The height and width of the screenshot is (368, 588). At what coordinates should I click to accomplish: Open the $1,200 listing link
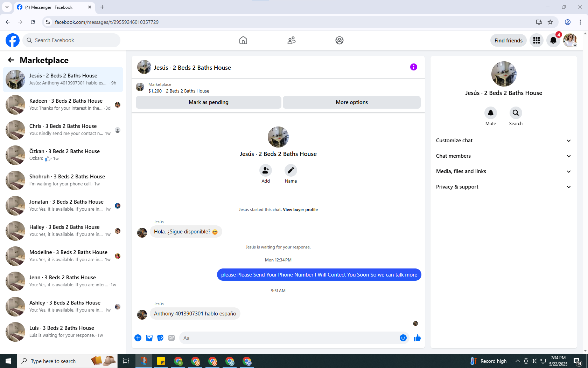179,91
